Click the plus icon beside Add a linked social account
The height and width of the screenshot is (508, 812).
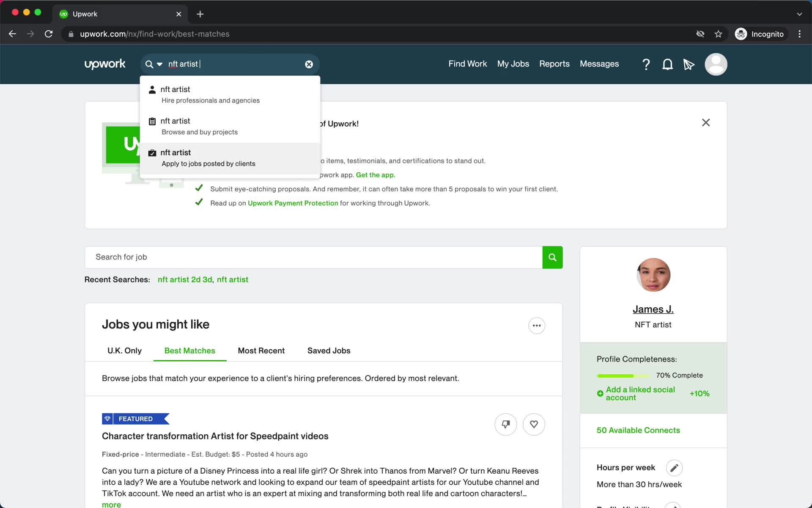600,394
